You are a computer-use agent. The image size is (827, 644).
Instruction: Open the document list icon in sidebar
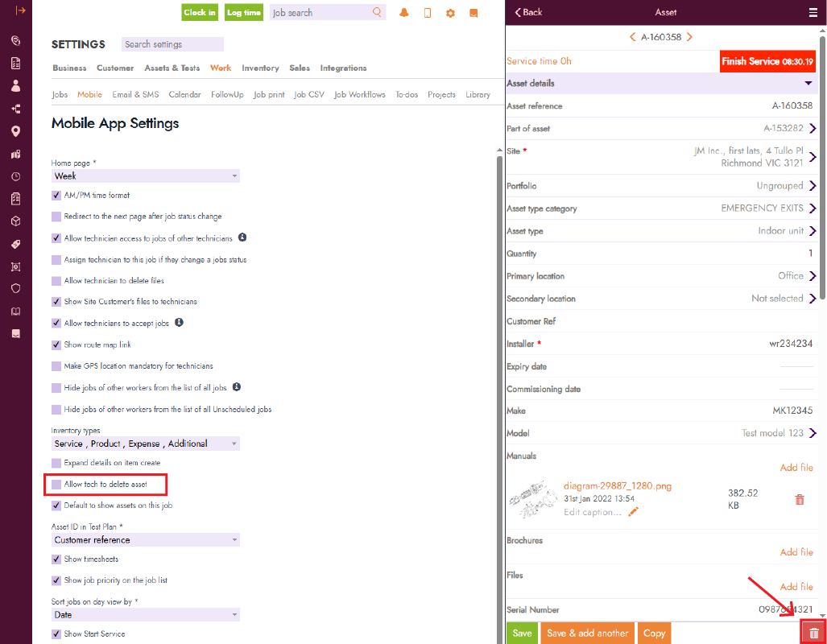coord(16,64)
